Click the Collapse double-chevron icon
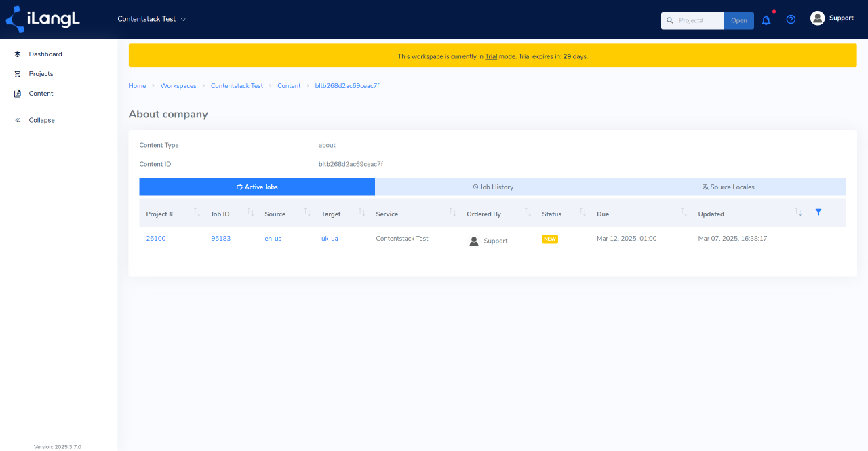 18,120
